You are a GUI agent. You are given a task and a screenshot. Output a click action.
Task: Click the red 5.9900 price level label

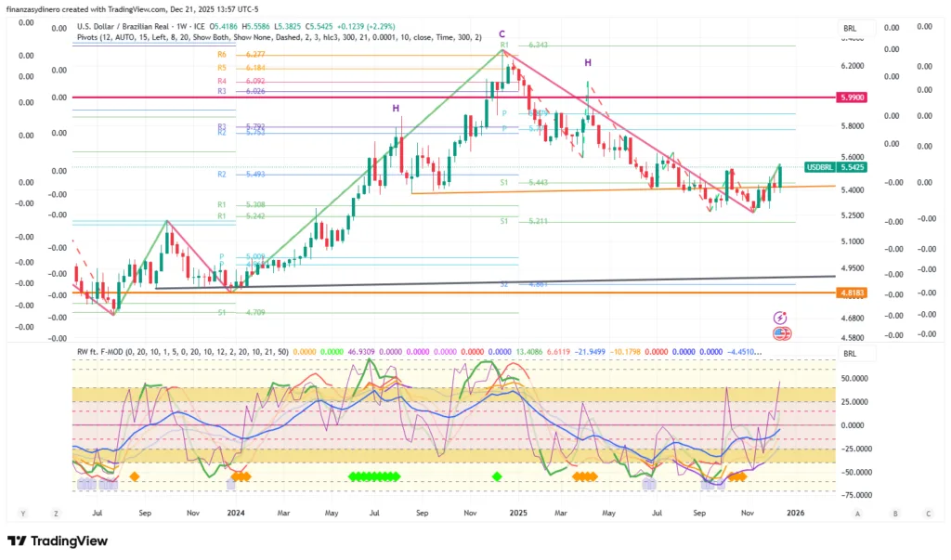click(852, 97)
